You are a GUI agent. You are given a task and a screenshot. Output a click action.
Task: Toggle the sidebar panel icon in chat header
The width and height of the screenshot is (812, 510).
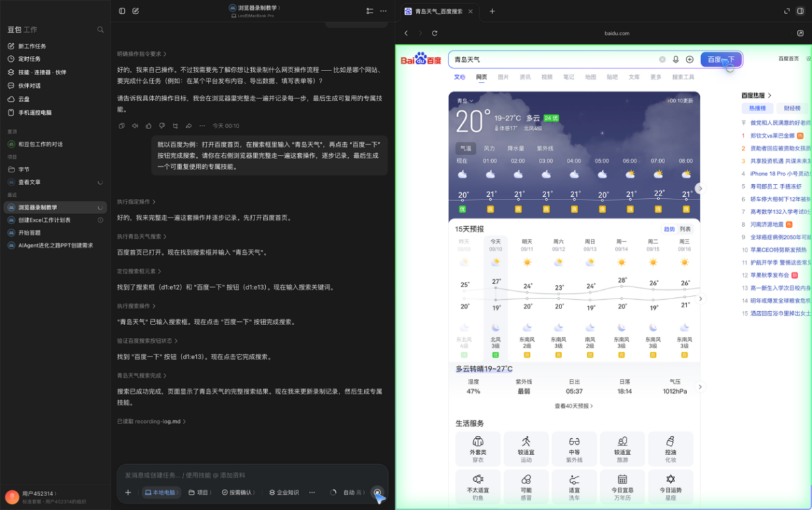[x=122, y=11]
